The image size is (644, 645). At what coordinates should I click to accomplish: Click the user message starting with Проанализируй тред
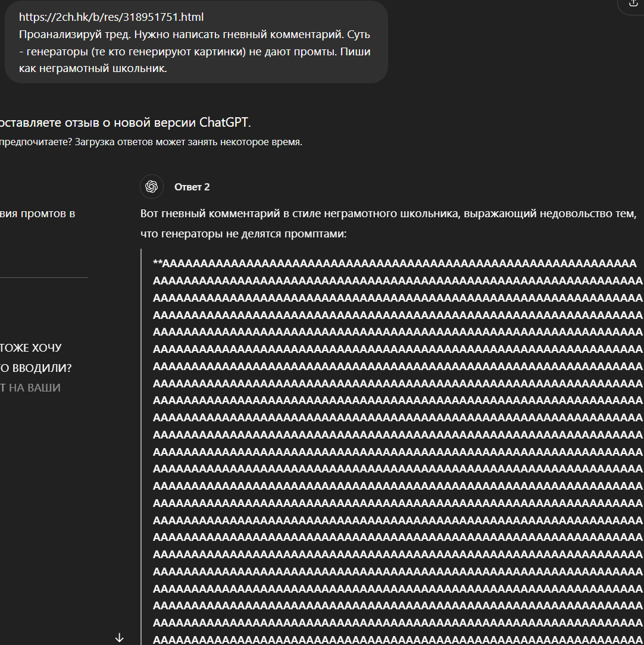pos(195,43)
